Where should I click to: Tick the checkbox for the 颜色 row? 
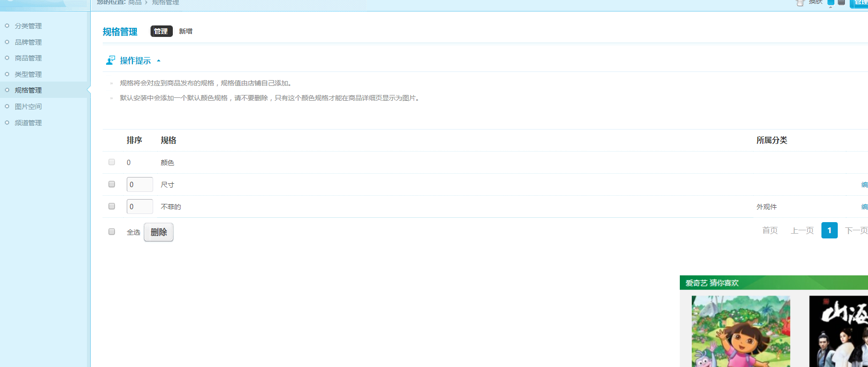tap(112, 162)
